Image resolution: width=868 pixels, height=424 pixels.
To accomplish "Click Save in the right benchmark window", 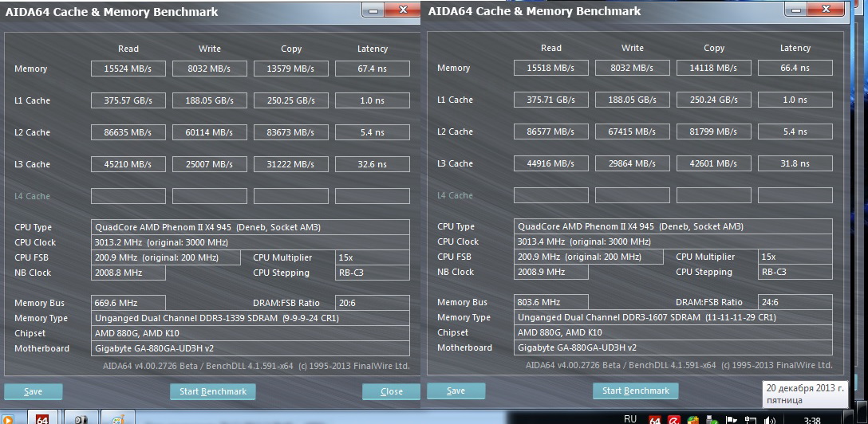I will 456,391.
